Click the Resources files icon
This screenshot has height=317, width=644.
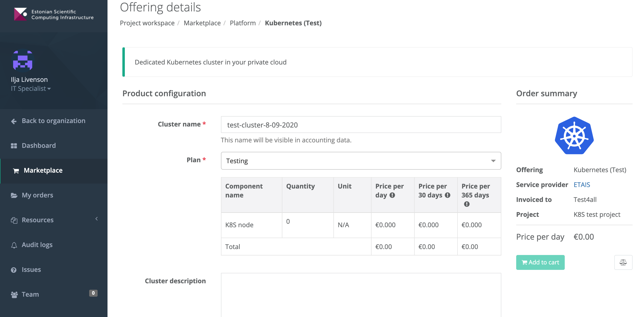coord(14,220)
